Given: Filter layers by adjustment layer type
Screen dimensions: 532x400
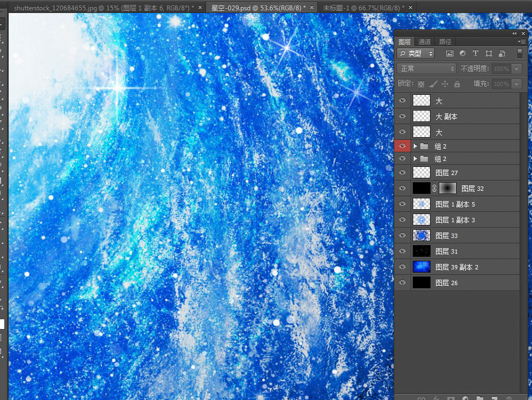Looking at the screenshot, I should tap(463, 53).
